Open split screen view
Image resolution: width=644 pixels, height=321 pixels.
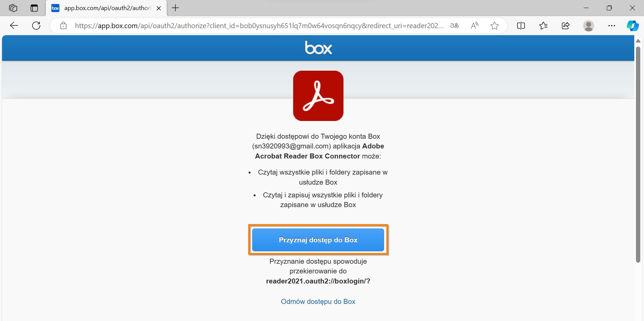click(x=521, y=25)
